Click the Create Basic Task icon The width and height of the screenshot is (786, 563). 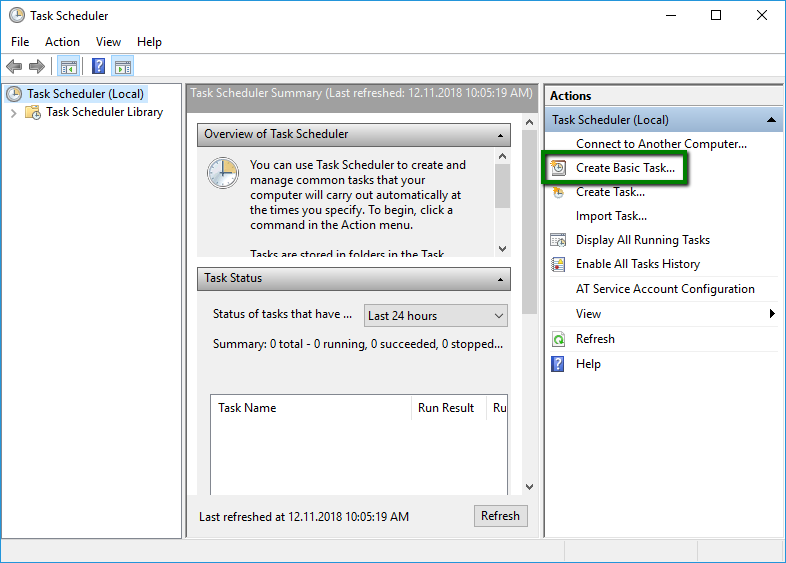click(x=558, y=168)
